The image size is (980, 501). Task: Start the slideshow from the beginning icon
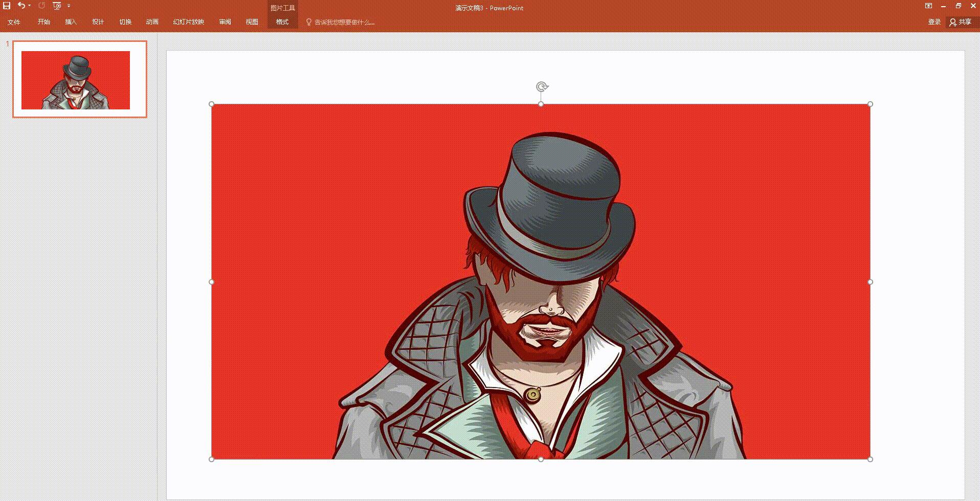(57, 6)
